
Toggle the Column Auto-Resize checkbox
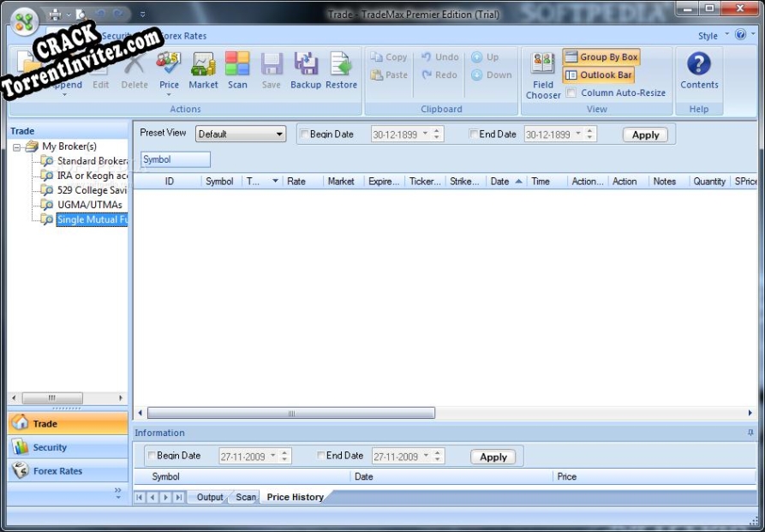tap(571, 93)
